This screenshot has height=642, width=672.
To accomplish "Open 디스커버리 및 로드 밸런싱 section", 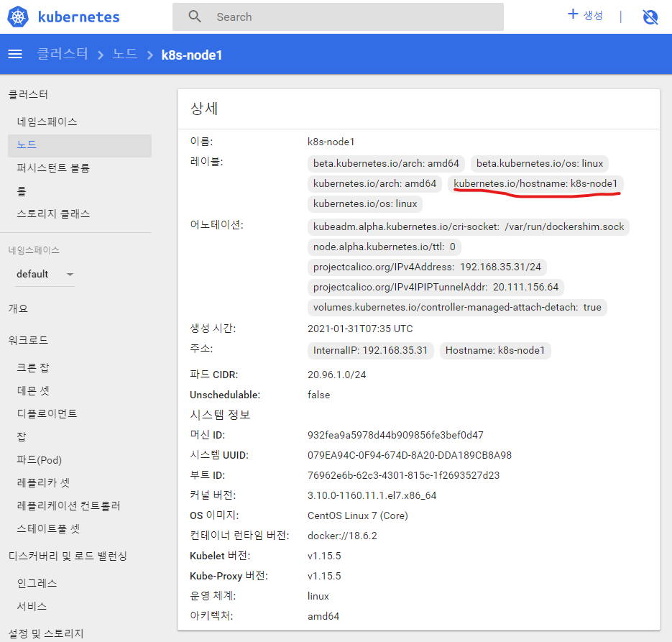I will [x=68, y=556].
